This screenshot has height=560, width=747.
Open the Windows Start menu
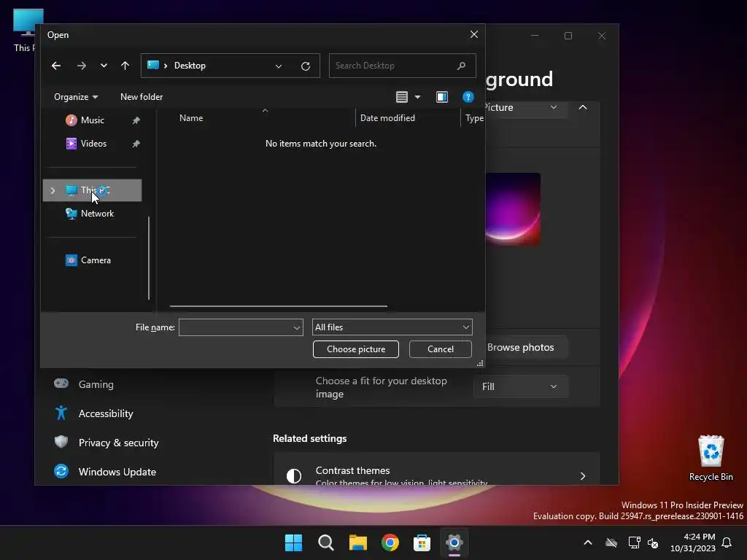[293, 542]
